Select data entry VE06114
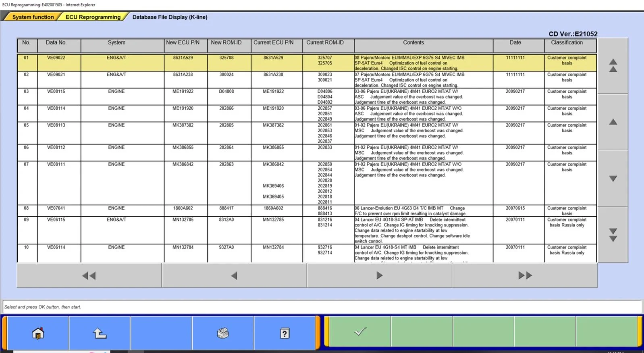Viewport: 644px width, 353px height. 56,247
